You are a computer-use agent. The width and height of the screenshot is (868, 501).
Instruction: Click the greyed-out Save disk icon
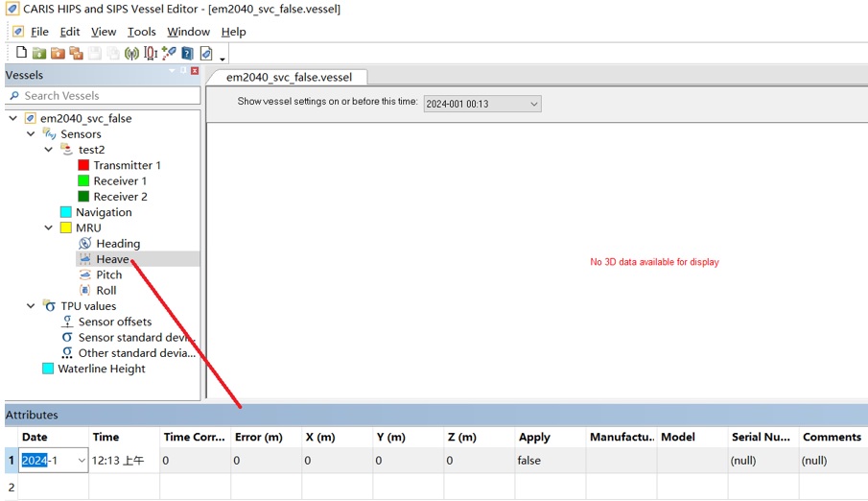(x=95, y=53)
